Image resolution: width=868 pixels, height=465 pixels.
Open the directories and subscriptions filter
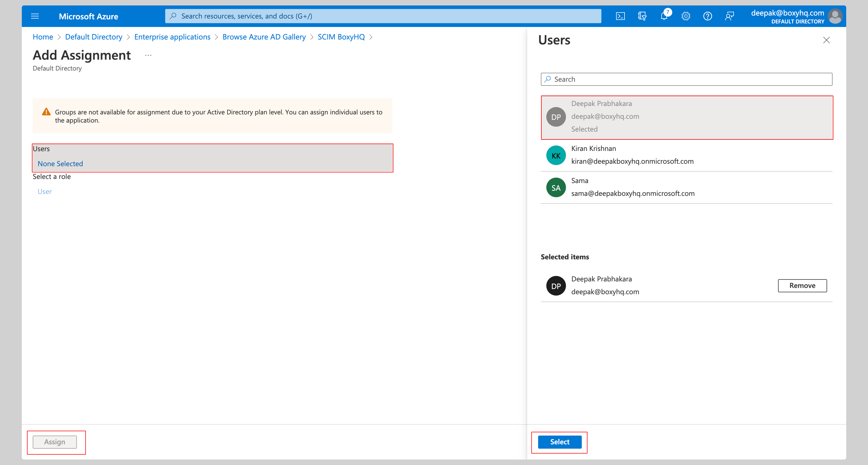[642, 16]
